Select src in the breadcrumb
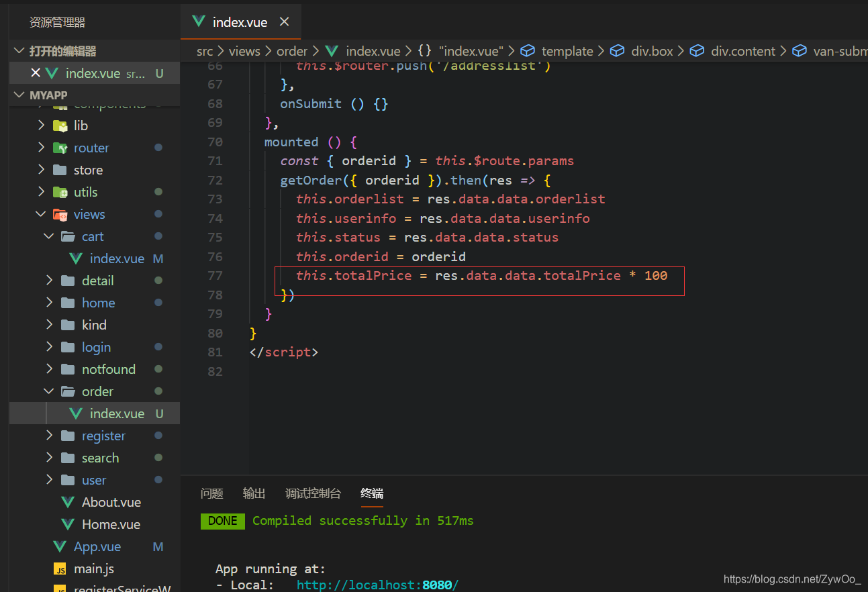The width and height of the screenshot is (868, 592). [x=205, y=51]
